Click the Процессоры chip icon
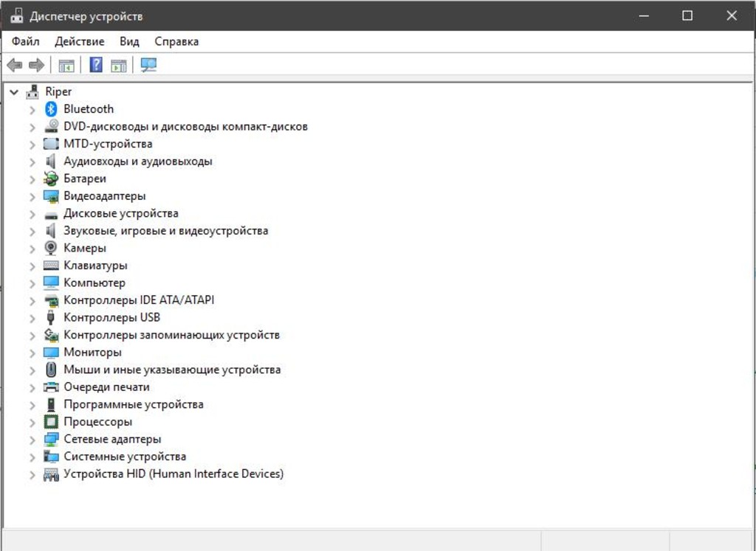The height and width of the screenshot is (551, 756). 51,421
